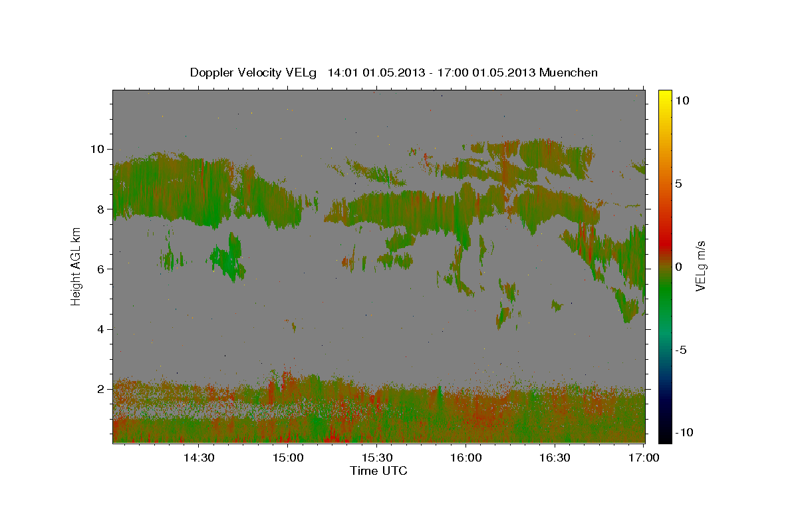Click the 15:00 time tick label
Screen dimensions: 798x532
pyautogui.click(x=288, y=458)
